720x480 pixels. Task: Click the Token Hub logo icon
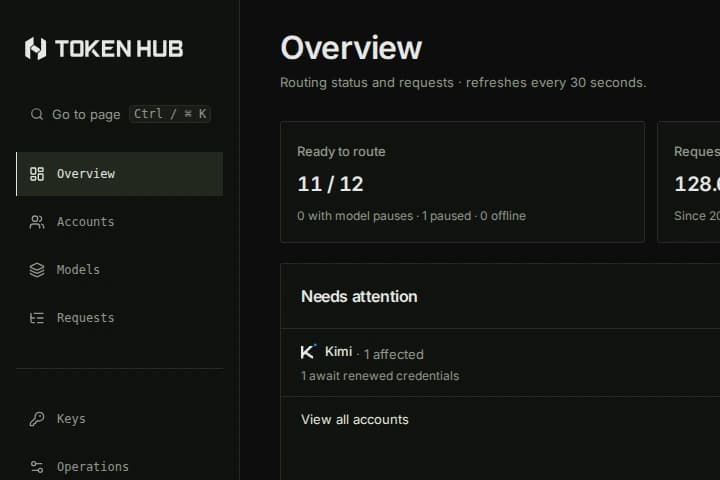coord(35,49)
